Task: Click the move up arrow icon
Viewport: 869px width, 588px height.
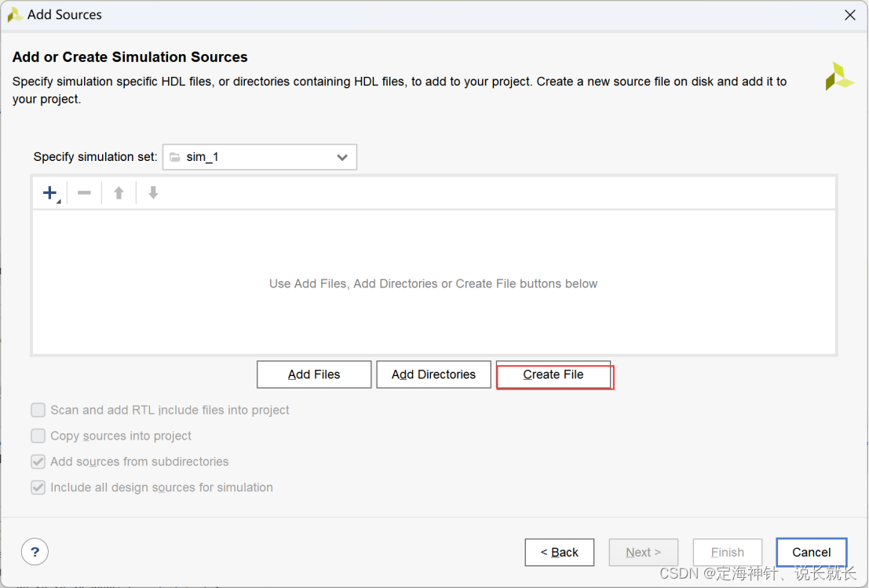Action: [x=119, y=193]
